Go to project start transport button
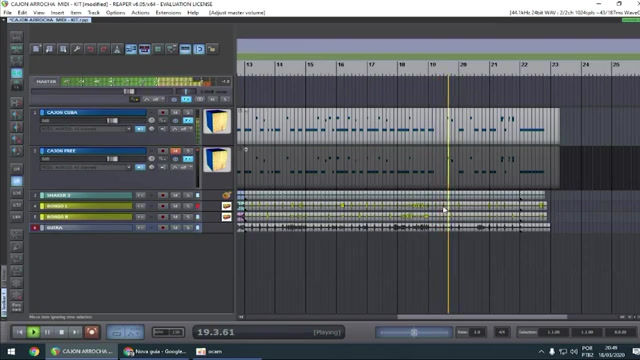This screenshot has height=360, width=640. (x=19, y=332)
